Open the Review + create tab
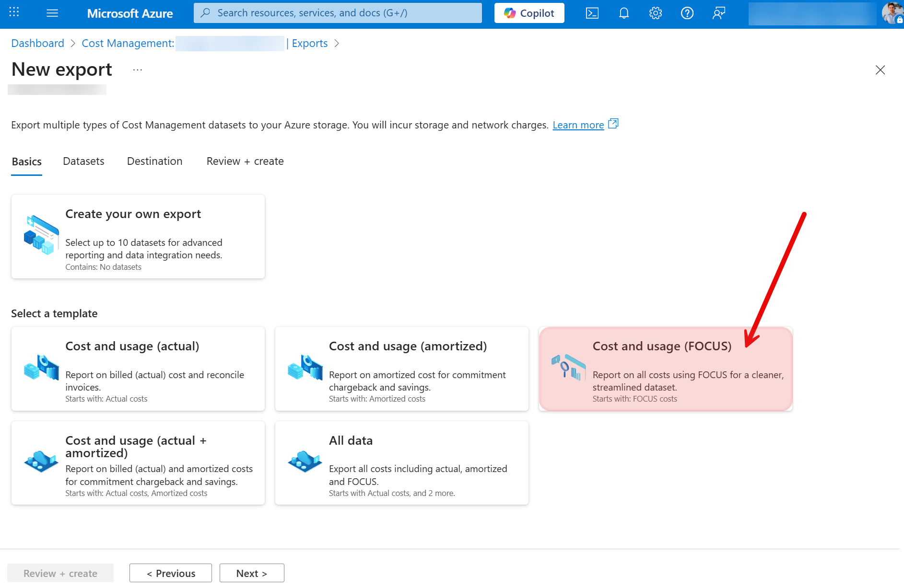904x588 pixels. click(x=245, y=161)
